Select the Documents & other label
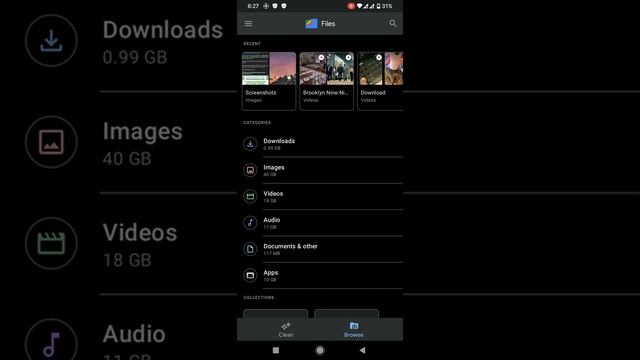Viewport: 640px width, 360px height. pyautogui.click(x=291, y=246)
